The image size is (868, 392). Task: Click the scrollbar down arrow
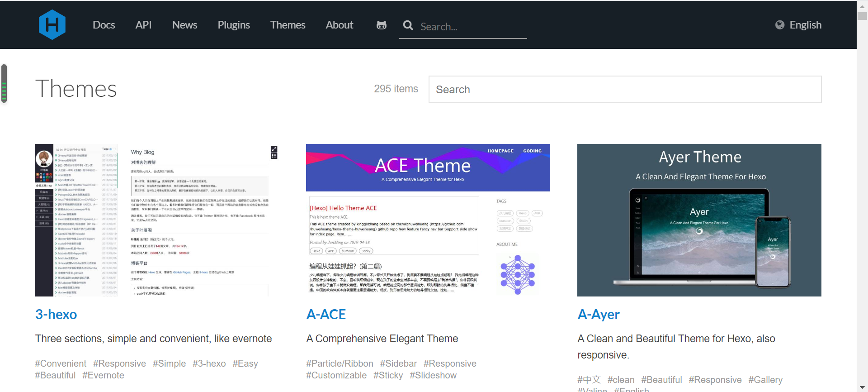pyautogui.click(x=862, y=387)
